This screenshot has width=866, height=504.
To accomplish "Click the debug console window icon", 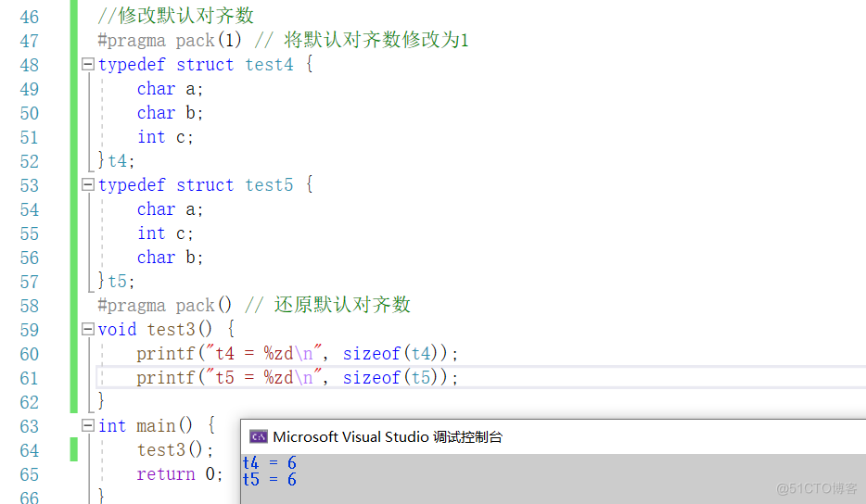I will click(x=258, y=436).
